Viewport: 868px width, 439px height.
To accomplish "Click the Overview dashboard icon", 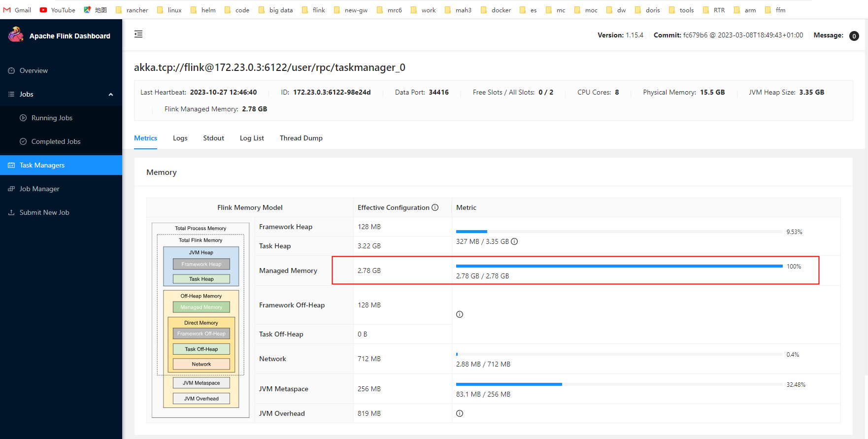I will (x=11, y=70).
